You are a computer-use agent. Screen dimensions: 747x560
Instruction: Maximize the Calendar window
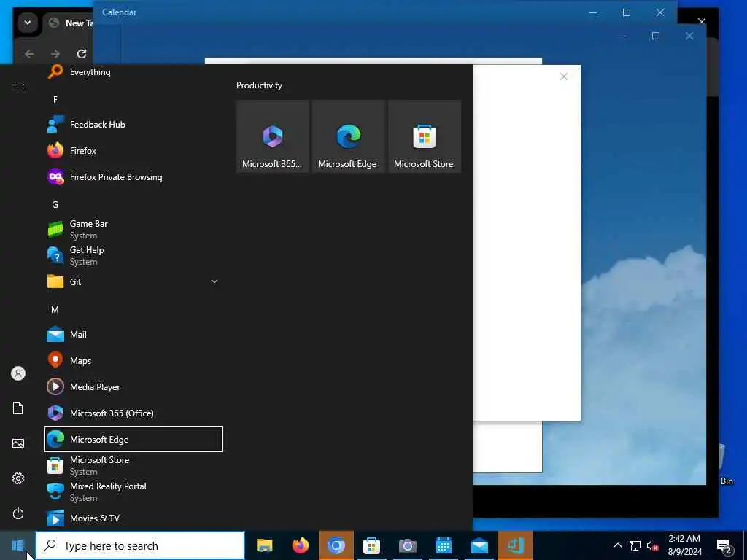(627, 12)
